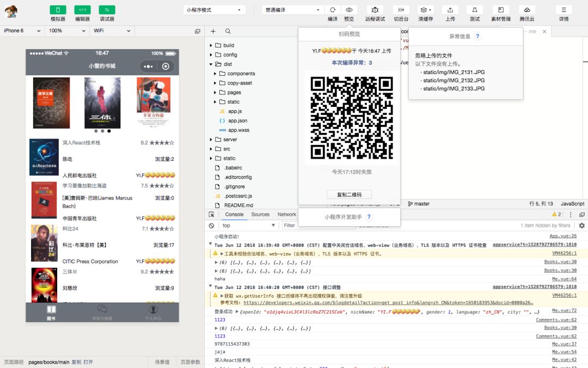Open asset management (素材管理) icon

[x=501, y=10]
